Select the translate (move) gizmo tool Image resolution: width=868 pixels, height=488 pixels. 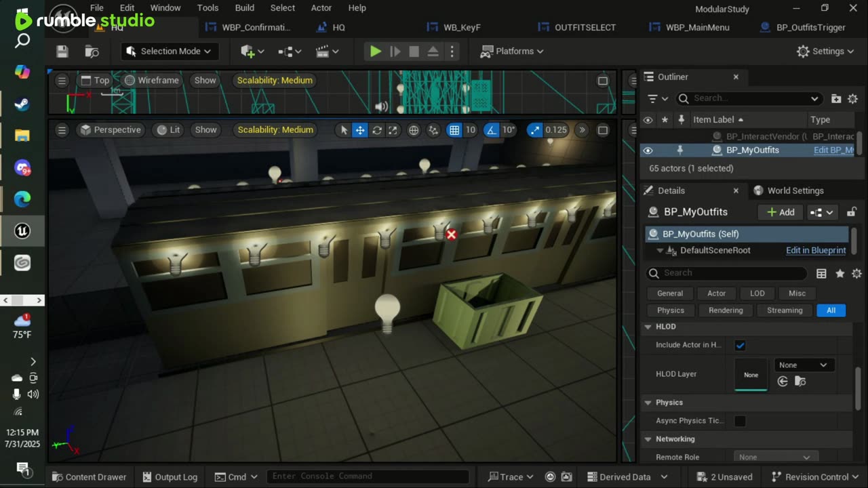tap(360, 130)
